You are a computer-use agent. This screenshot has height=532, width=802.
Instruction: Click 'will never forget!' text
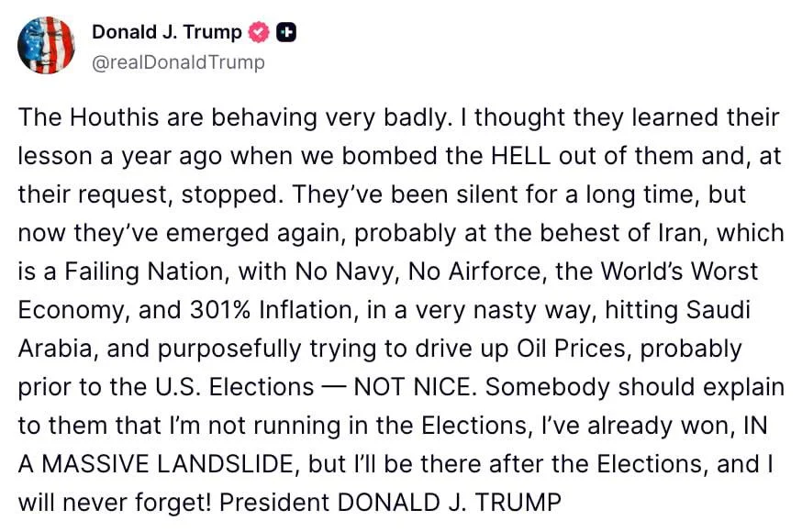click(x=115, y=503)
